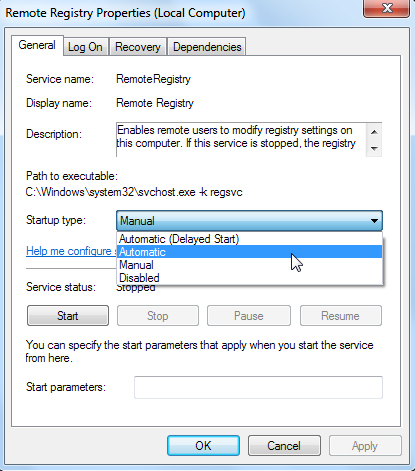Open the Log On tab
This screenshot has height=471, width=415.
coord(85,47)
